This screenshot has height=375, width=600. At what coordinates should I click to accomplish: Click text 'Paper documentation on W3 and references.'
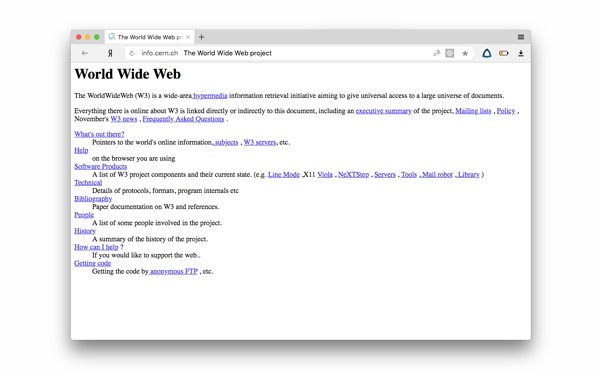coord(156,207)
